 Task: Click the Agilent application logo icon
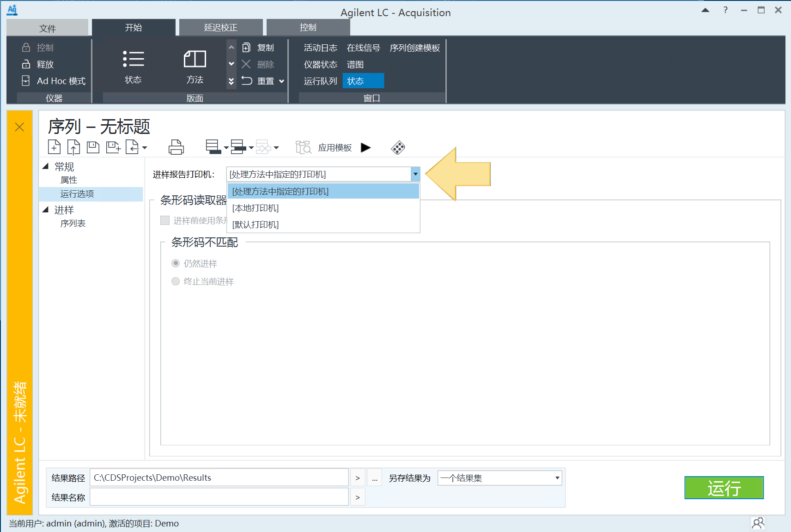pyautogui.click(x=12, y=10)
